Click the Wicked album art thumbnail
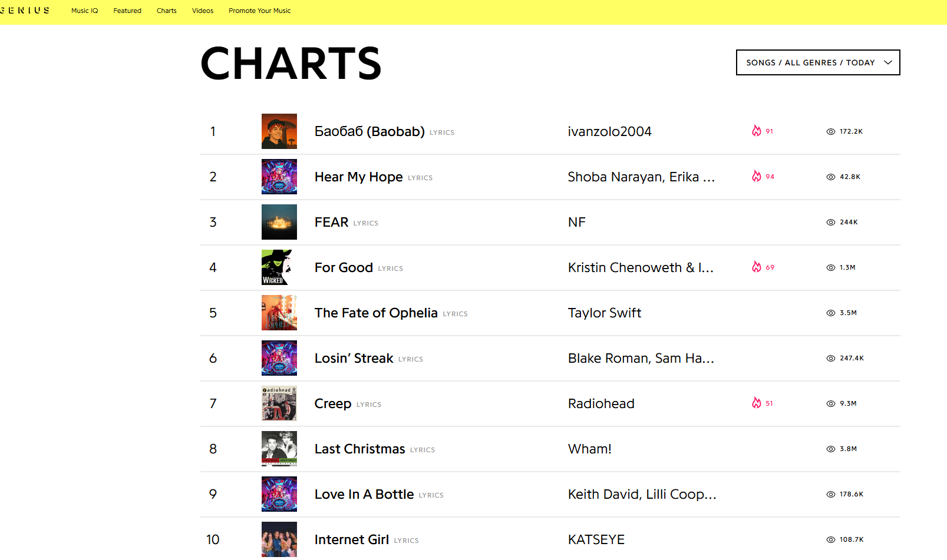Image resolution: width=947 pixels, height=560 pixels. point(279,267)
